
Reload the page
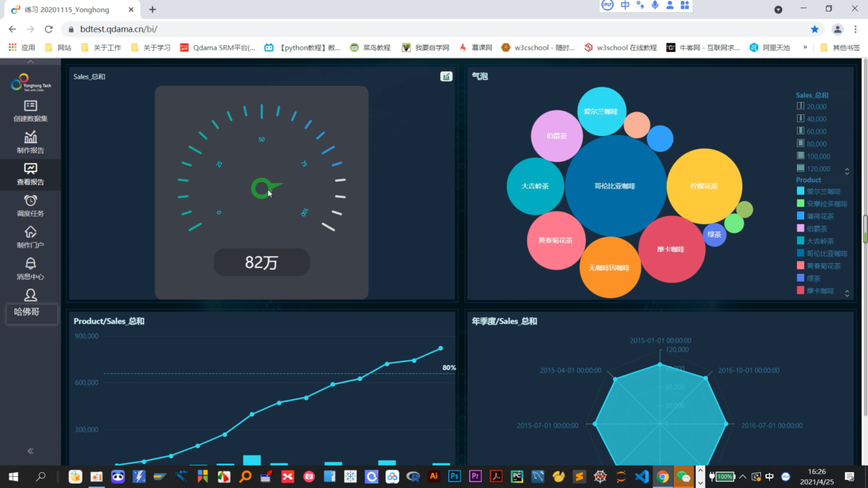tap(48, 30)
